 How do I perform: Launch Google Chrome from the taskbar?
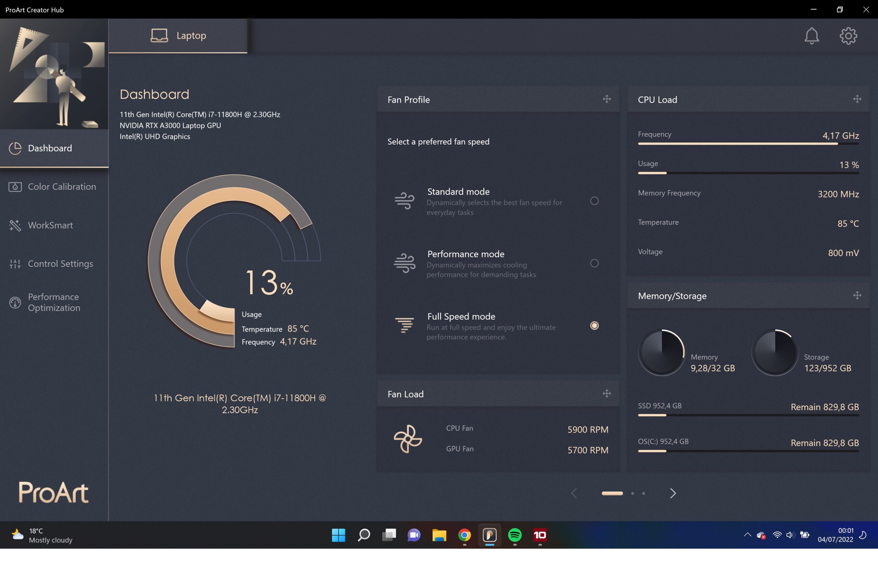[464, 535]
